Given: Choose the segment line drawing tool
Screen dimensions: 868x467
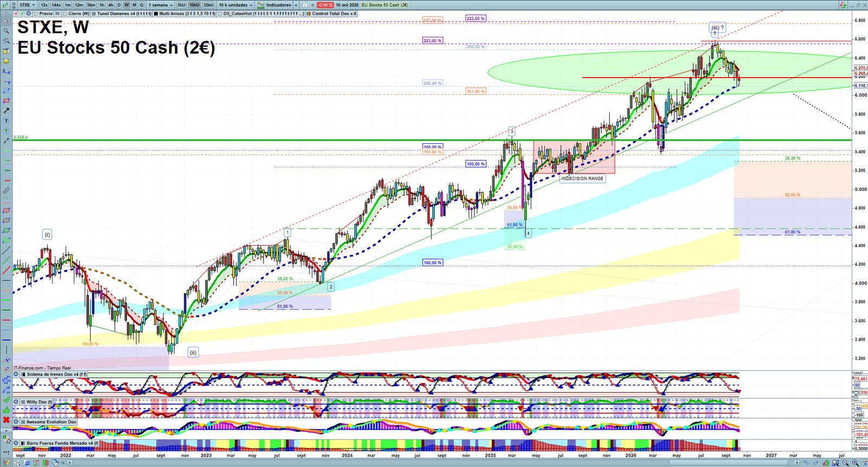Looking at the screenshot, I should click(x=6, y=140).
